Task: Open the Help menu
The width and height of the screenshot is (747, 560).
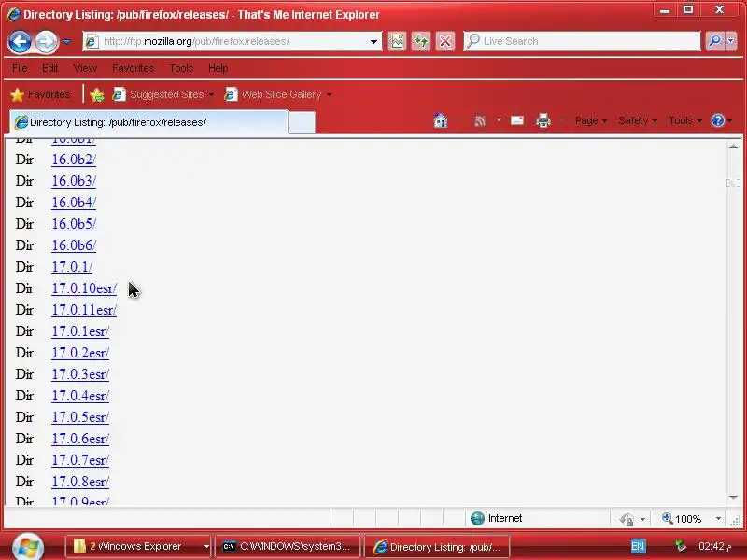Action: [218, 68]
